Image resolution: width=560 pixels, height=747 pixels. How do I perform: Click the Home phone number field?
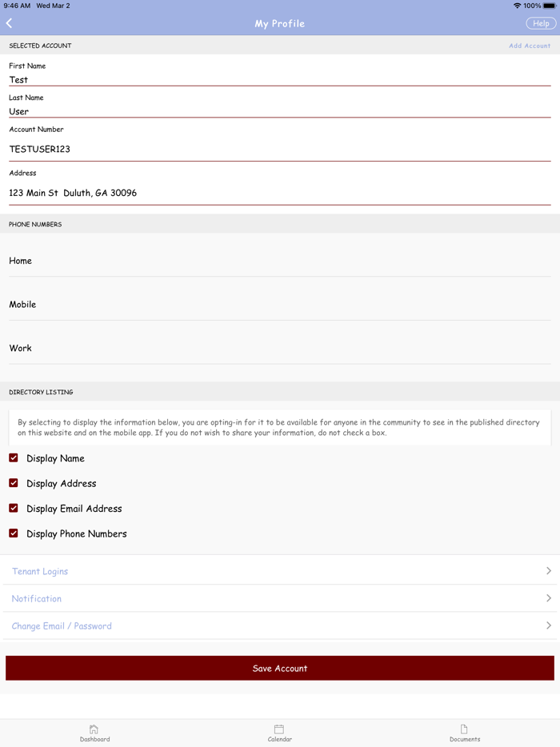pyautogui.click(x=280, y=261)
